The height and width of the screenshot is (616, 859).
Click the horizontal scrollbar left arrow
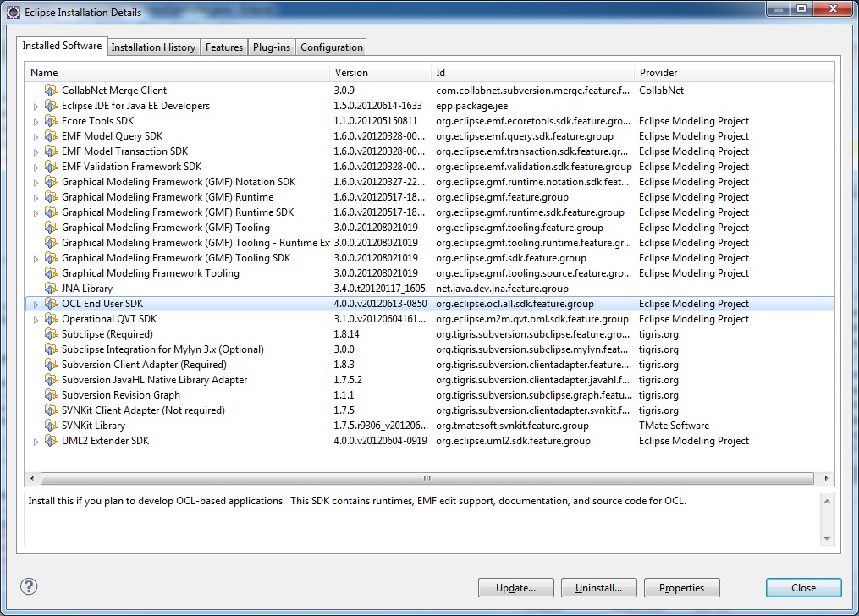32,479
